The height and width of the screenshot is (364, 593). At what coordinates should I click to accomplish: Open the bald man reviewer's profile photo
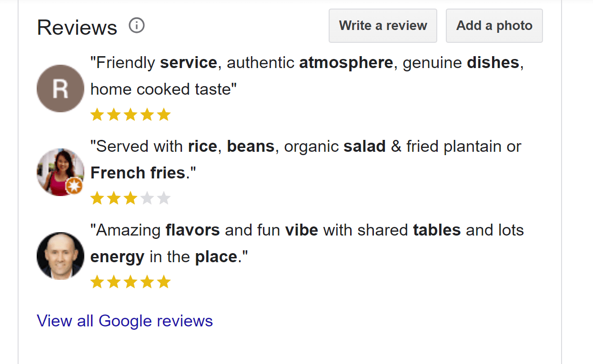[60, 256]
